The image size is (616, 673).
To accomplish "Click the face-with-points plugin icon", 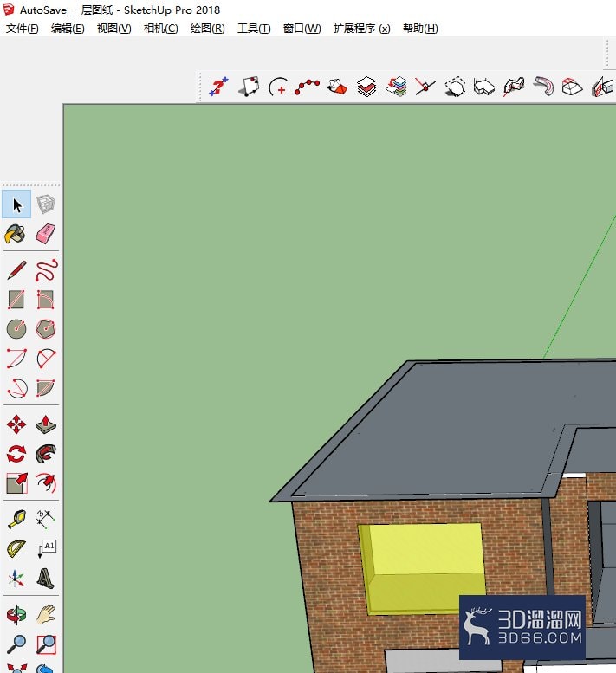I will [x=249, y=87].
